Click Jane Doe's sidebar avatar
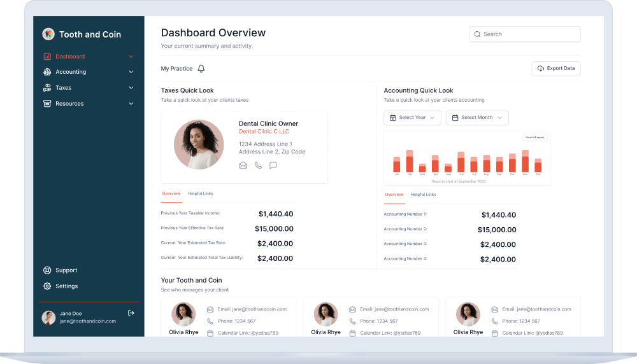 49,318
